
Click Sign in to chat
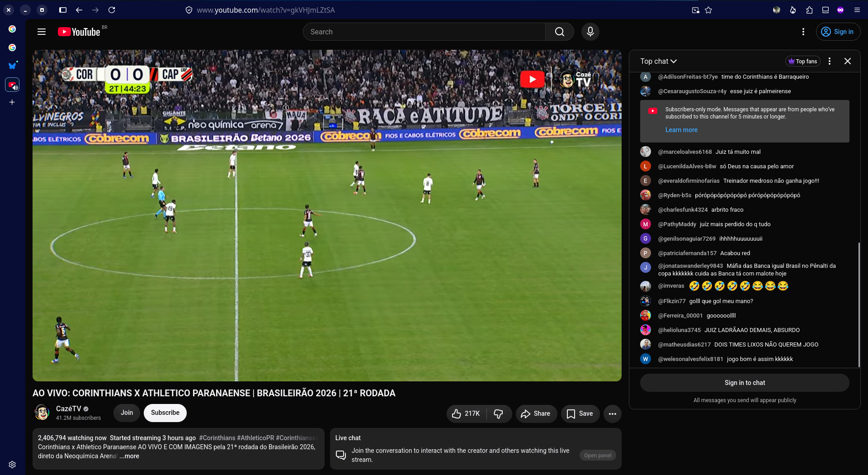tap(745, 383)
